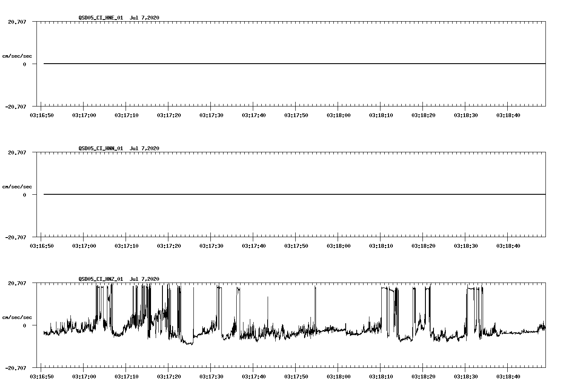Click the 20.707 upper limit on the HNN plot
The image size is (576, 392).
tap(17, 152)
